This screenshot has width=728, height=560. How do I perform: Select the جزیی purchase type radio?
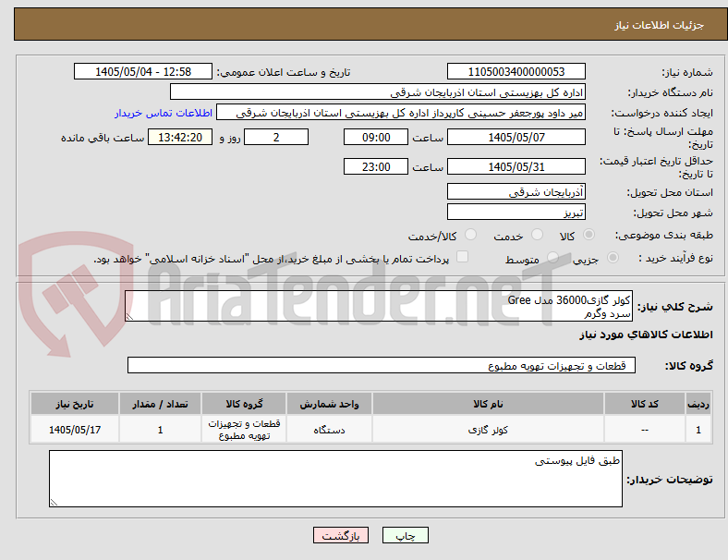click(613, 257)
